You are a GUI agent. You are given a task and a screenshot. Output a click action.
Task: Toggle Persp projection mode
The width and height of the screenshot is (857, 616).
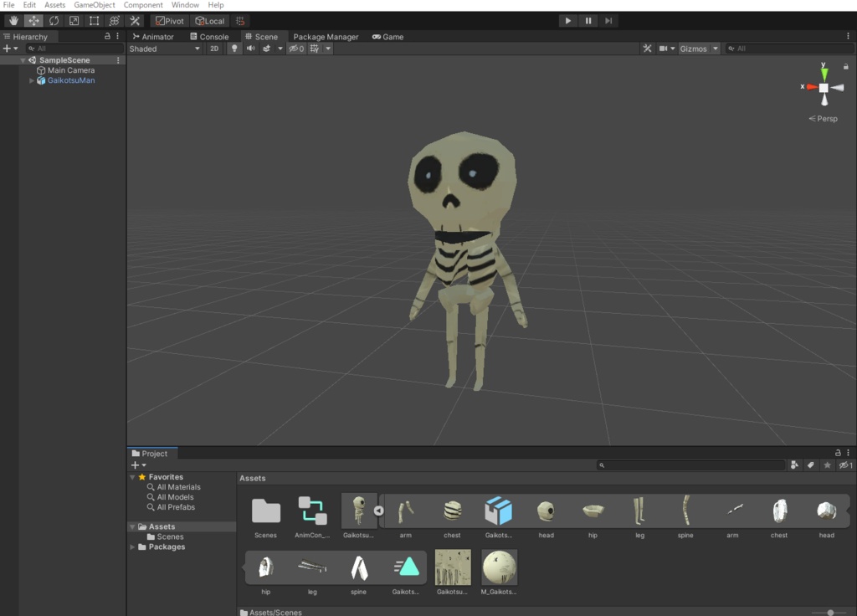coord(824,119)
